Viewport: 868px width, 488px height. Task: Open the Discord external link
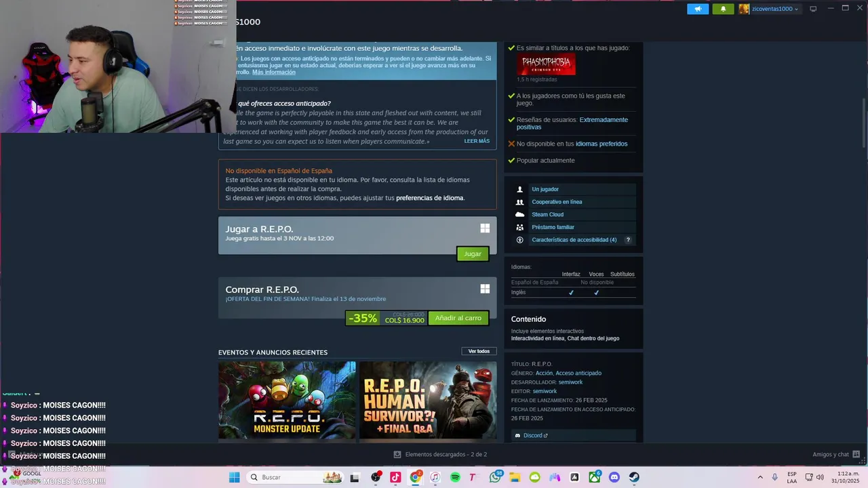[535, 435]
